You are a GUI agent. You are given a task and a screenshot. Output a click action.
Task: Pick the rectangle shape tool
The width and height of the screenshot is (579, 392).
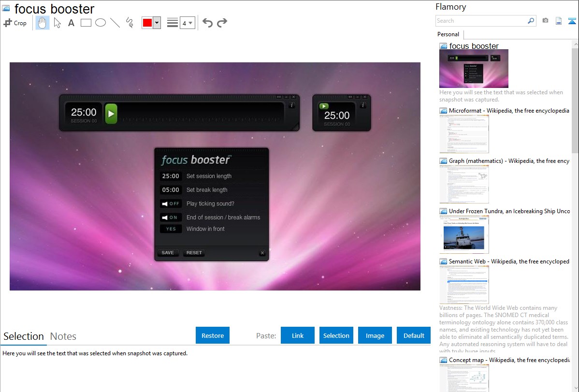[x=86, y=23]
